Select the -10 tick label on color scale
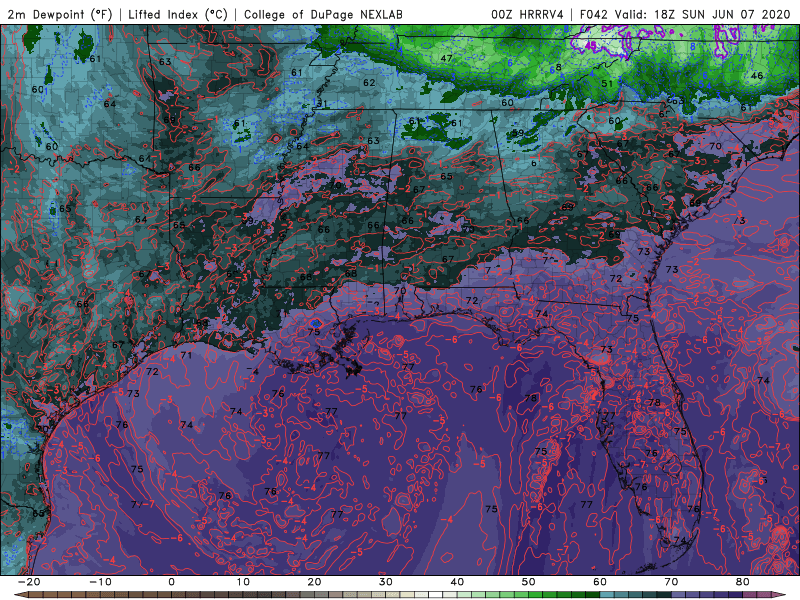Image resolution: width=800 pixels, height=600 pixels. click(100, 582)
